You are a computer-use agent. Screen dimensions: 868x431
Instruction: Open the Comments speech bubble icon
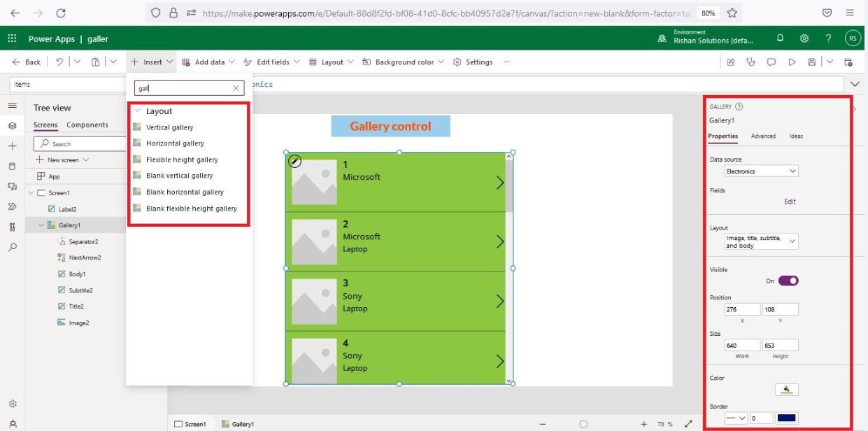[771, 62]
